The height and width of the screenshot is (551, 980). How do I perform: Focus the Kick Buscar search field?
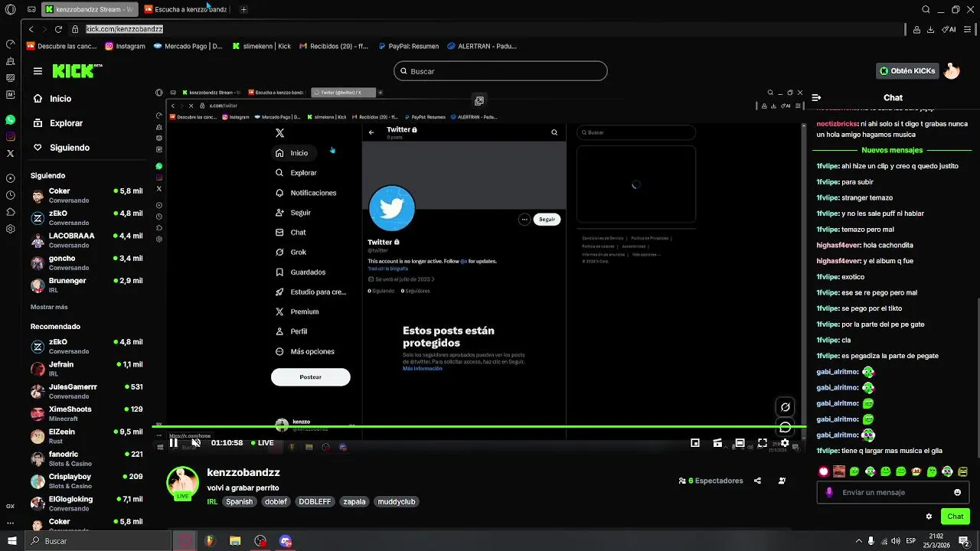(501, 71)
